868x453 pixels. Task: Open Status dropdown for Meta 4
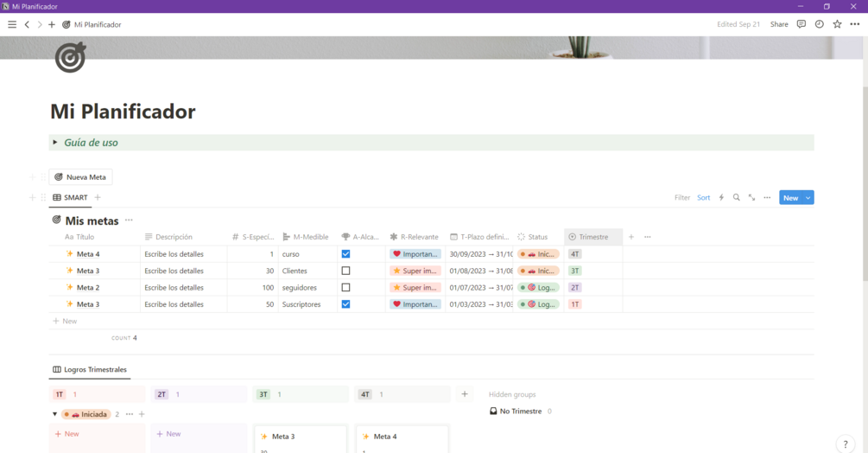[x=538, y=254]
